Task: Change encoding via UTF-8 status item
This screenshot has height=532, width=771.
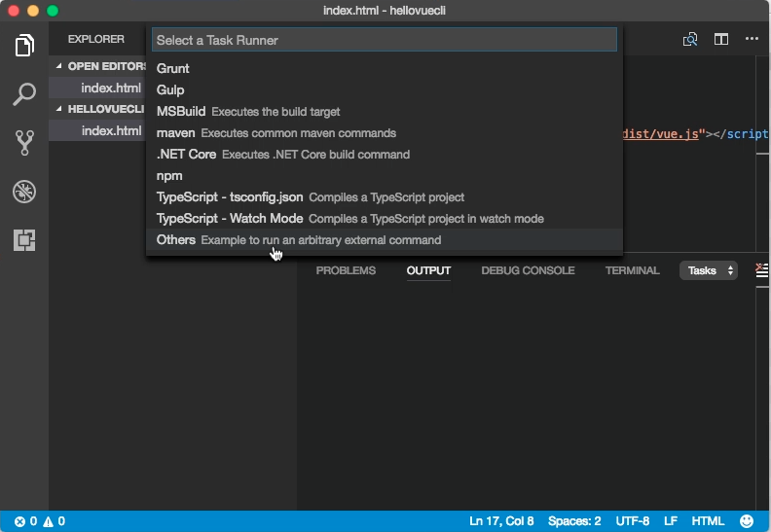Action: click(633, 521)
